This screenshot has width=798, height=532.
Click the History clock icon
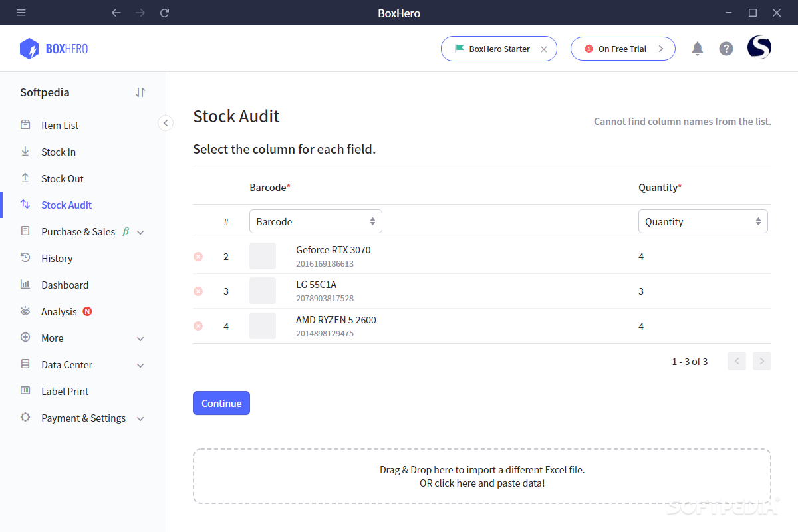click(x=25, y=257)
